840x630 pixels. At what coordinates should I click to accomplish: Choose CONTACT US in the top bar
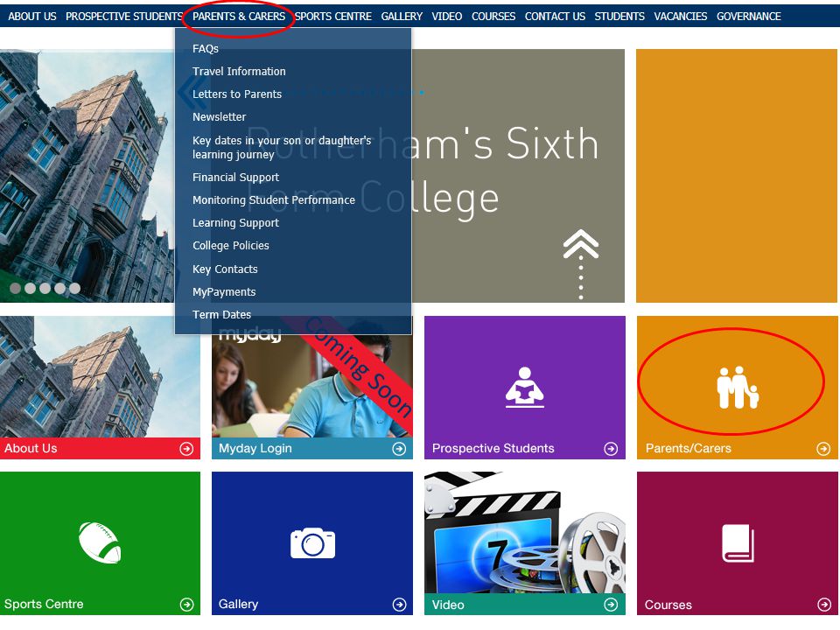pos(555,17)
